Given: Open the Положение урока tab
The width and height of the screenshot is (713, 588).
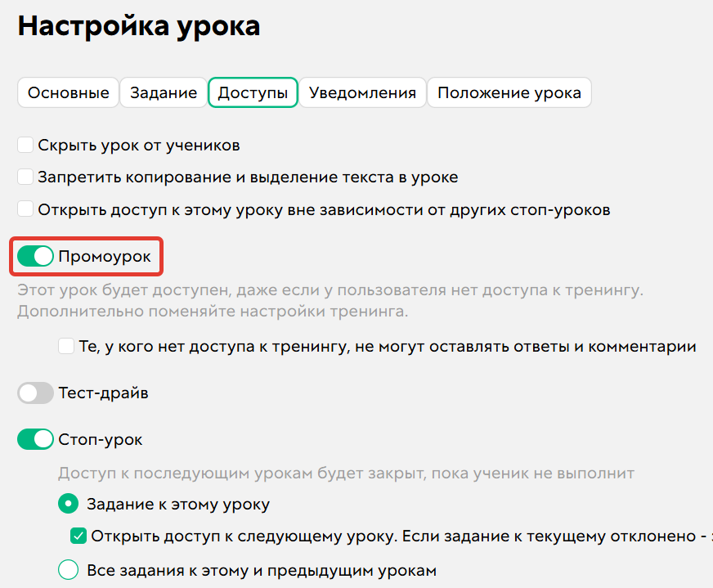Looking at the screenshot, I should tap(509, 92).
